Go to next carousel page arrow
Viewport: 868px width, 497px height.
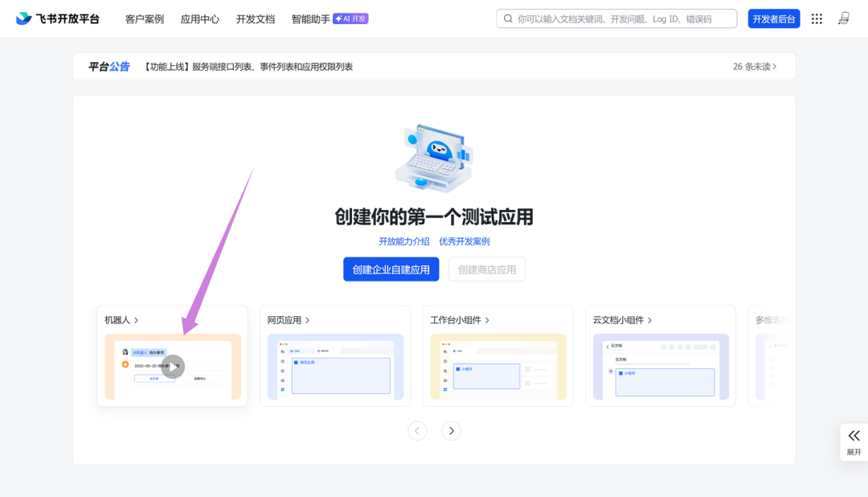coord(452,431)
